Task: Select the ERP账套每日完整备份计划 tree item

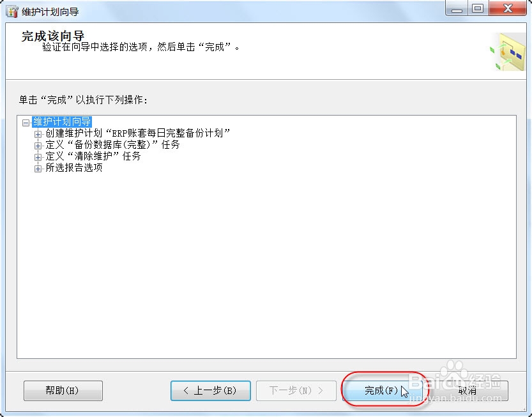Action: pos(138,133)
